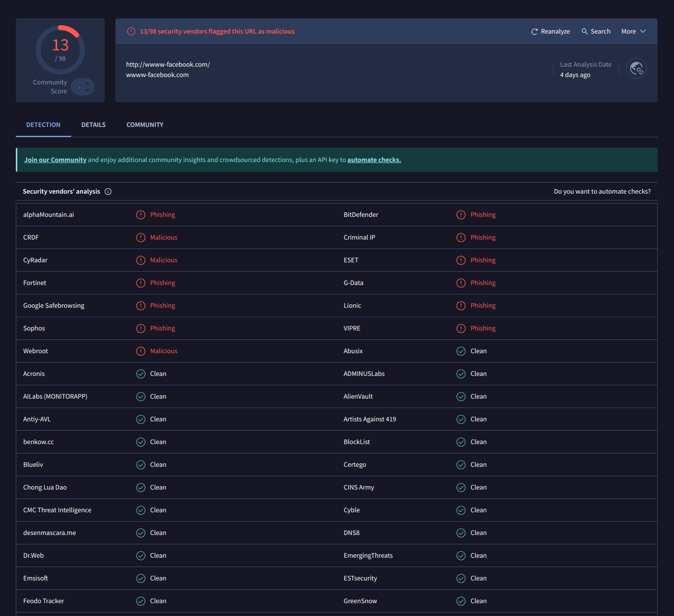Click the red alert icon in flagged banner
Screen dimensions: 674x616
point(131,32)
